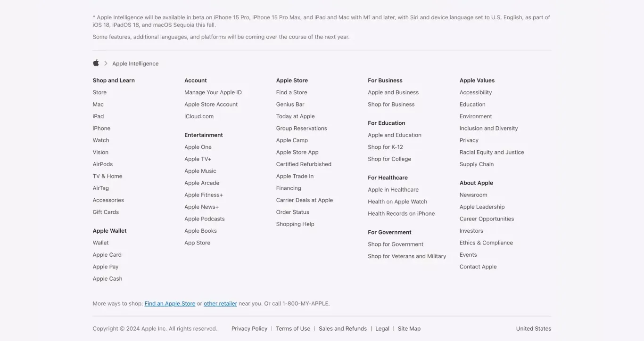Open Manage Your Apple ID
This screenshot has height=341, width=644.
[213, 92]
